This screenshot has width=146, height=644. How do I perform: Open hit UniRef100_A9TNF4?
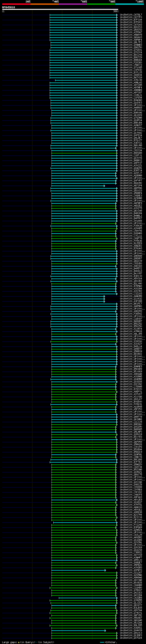click(x=131, y=88)
